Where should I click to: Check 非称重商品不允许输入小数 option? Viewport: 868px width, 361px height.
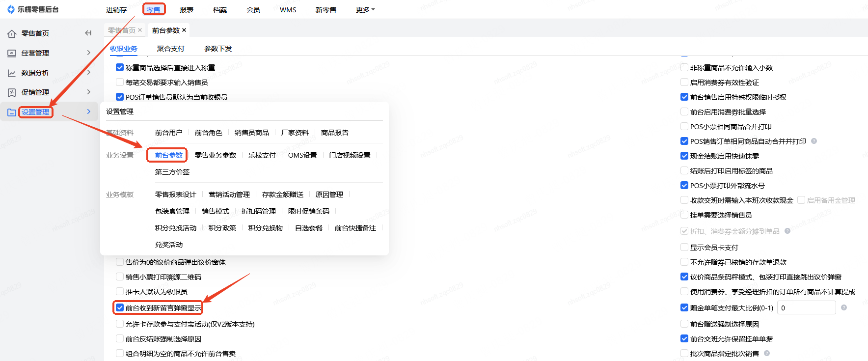click(x=684, y=67)
